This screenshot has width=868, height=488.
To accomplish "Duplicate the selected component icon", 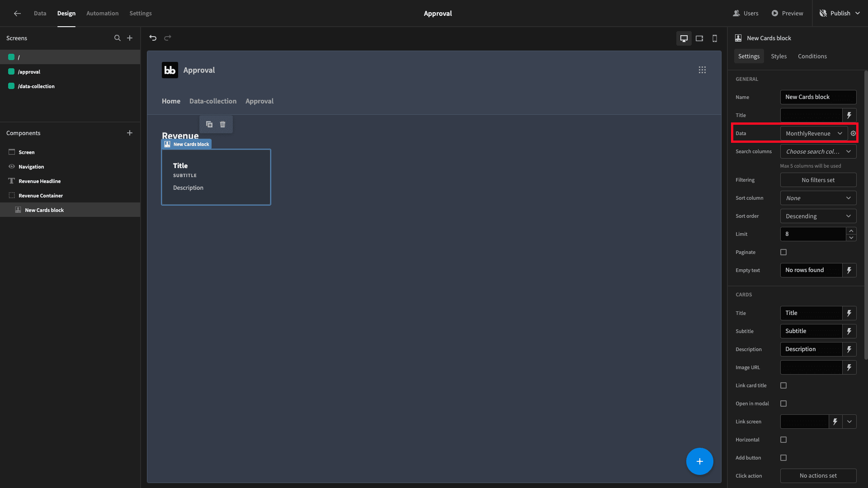I will point(209,124).
